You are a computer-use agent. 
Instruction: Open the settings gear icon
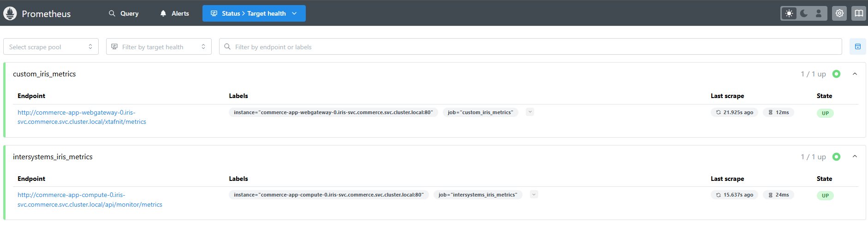[839, 13]
